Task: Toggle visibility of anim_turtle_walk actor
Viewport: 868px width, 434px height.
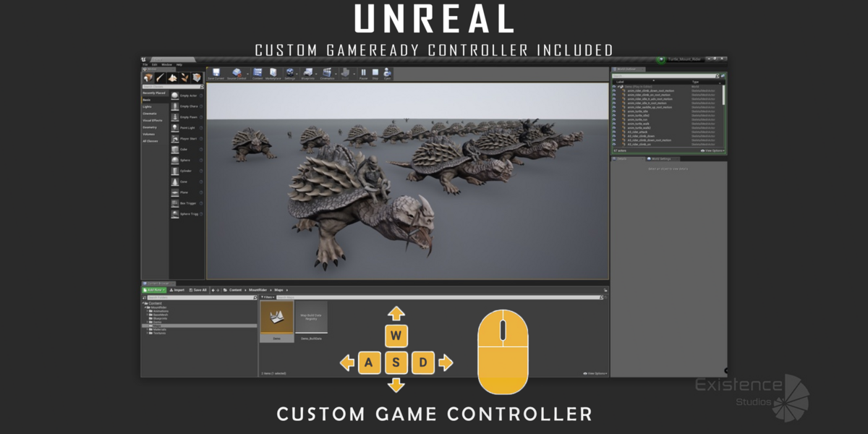Action: click(614, 124)
